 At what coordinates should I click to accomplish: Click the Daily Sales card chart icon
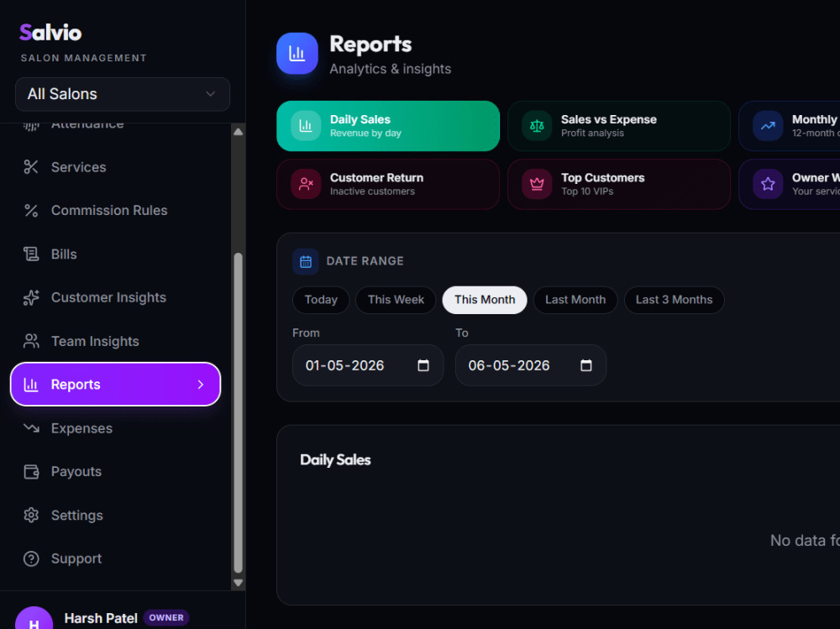pyautogui.click(x=306, y=126)
